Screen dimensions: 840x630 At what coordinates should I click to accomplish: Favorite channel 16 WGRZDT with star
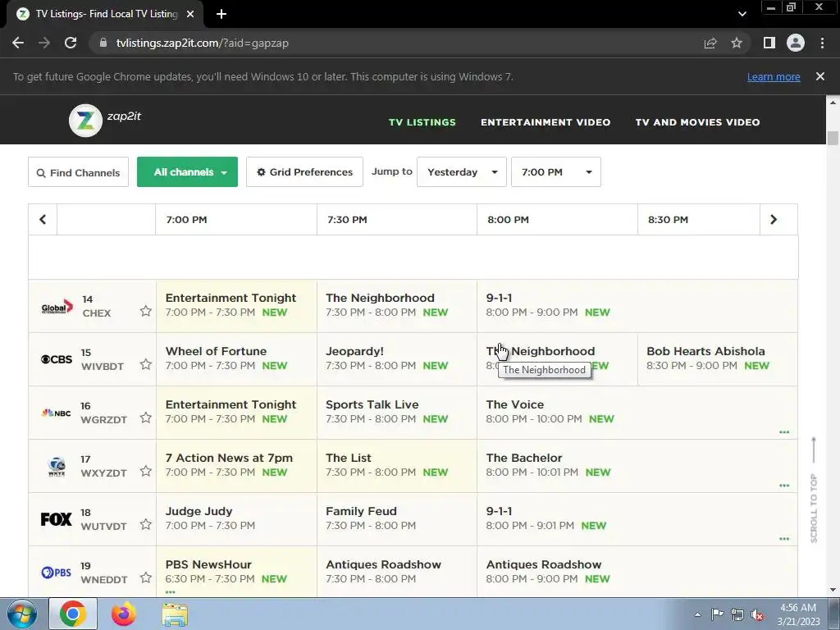pos(146,418)
